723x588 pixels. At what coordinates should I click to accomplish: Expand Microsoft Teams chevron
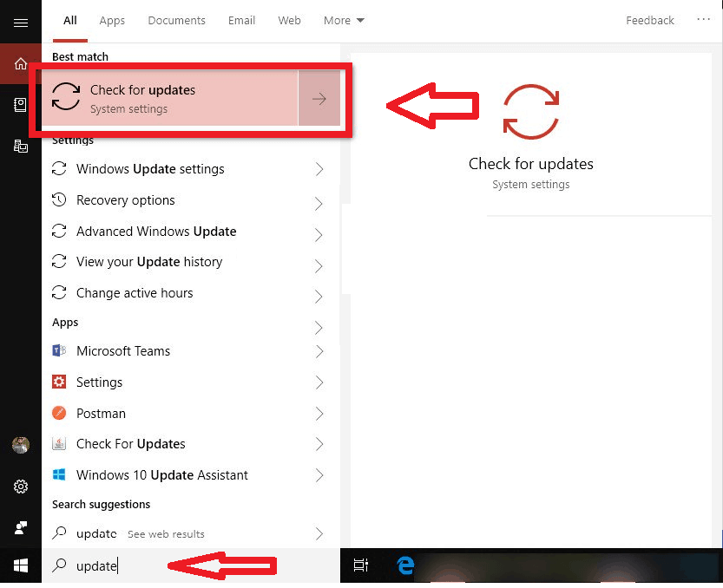tap(319, 351)
